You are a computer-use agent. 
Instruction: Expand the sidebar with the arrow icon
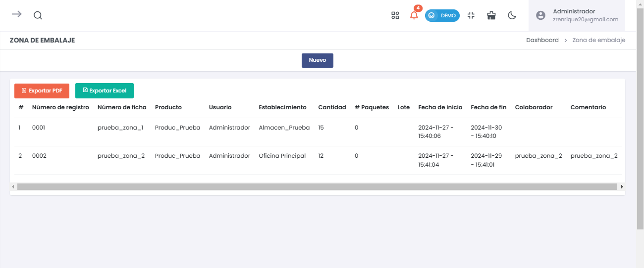[x=17, y=14]
